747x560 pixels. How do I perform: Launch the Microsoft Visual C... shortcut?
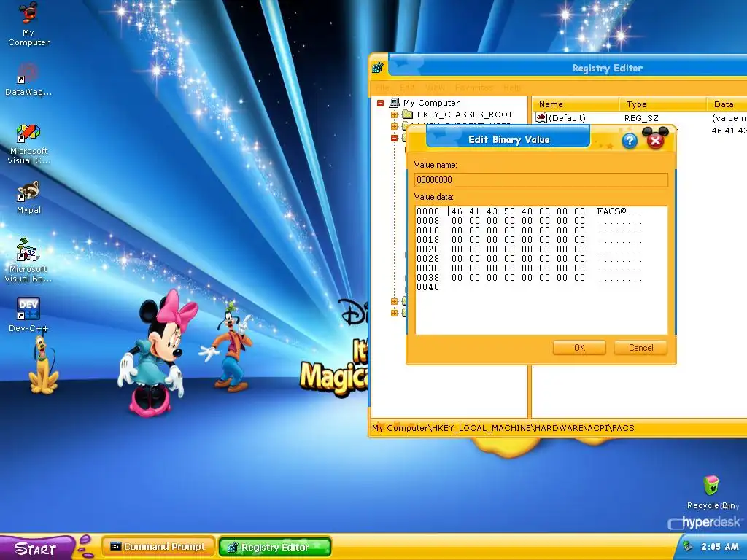click(28, 144)
